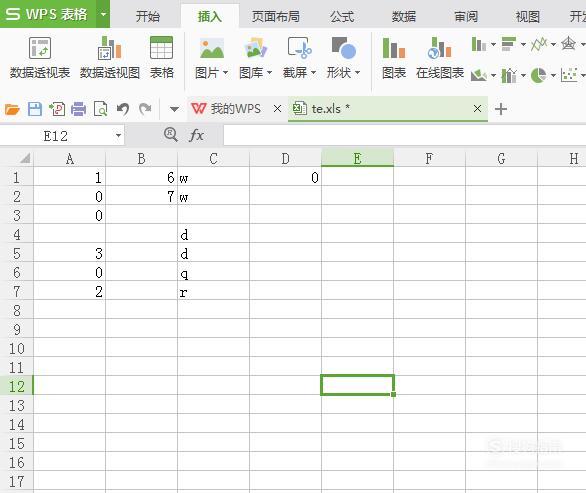Screen dimensions: 586x493
Task: Insert a combo chart from small icon
Action: [x=509, y=75]
